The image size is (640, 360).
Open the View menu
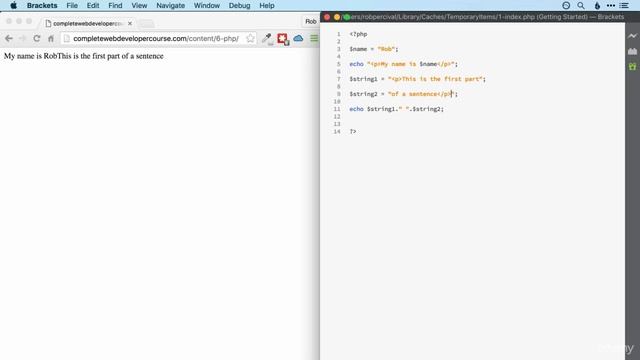(139, 6)
